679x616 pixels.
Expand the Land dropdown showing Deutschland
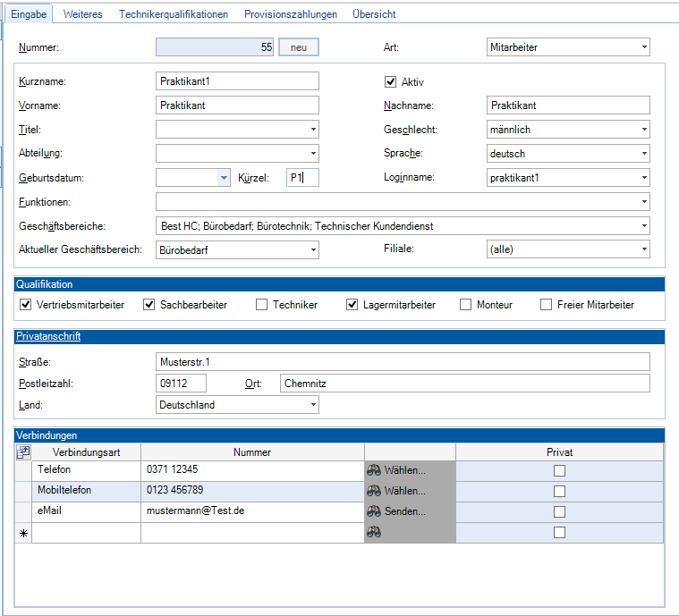point(312,405)
